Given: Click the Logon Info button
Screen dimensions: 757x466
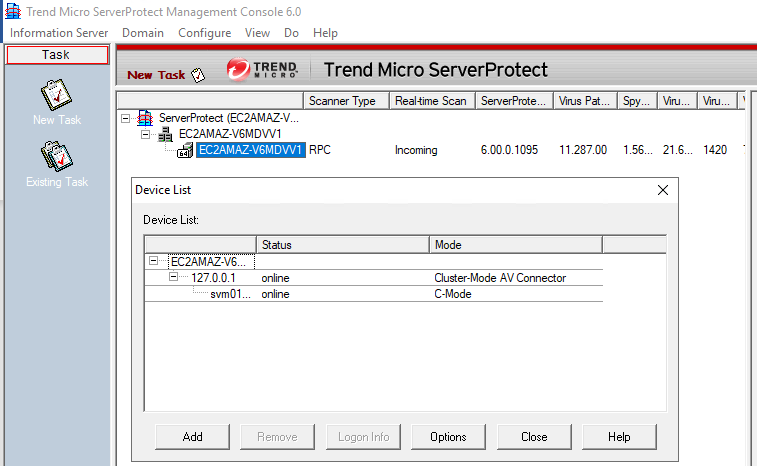Looking at the screenshot, I should 363,437.
